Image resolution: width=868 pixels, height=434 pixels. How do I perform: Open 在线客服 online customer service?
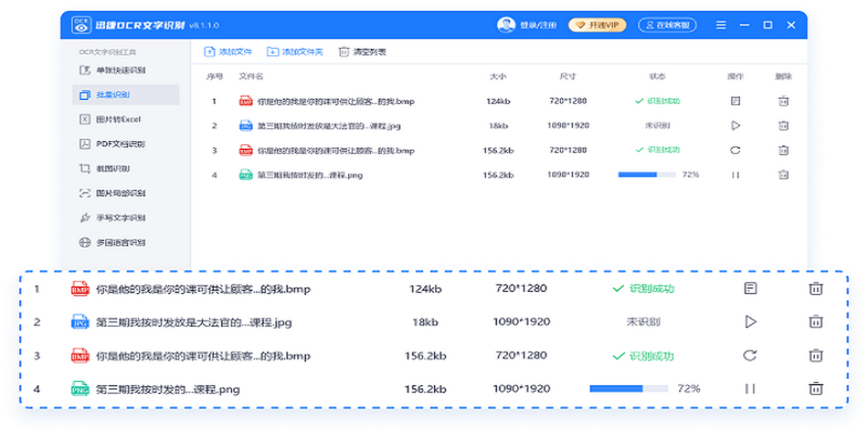click(669, 24)
